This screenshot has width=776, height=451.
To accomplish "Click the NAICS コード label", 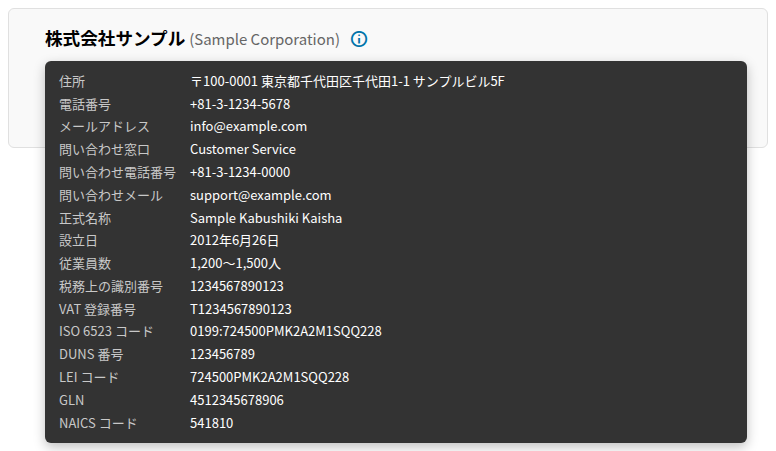I will tap(98, 424).
